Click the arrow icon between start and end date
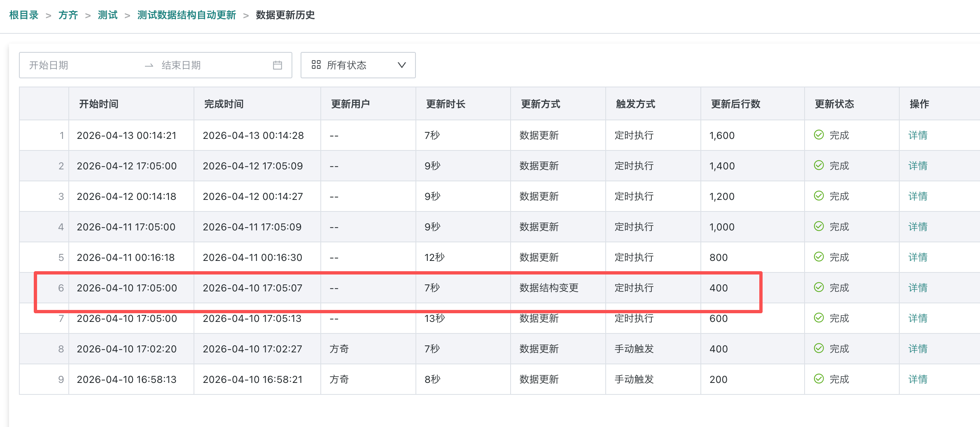This screenshot has height=427, width=980. [149, 66]
